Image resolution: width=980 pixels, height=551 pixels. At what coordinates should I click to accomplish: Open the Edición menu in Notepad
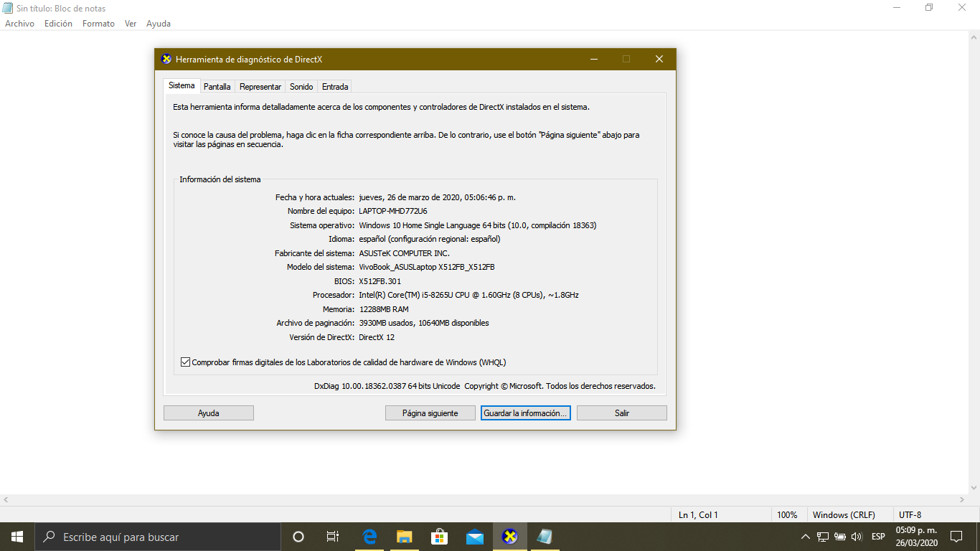coord(58,24)
